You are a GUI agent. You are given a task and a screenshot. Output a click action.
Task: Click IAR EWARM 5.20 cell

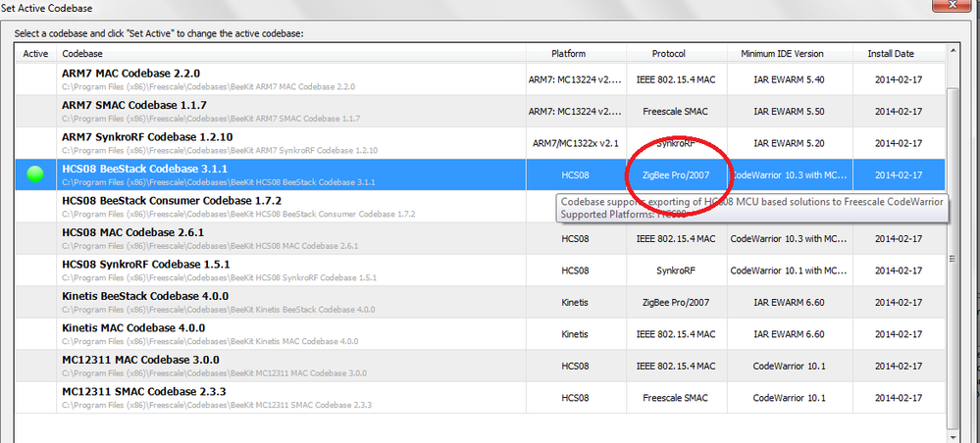789,144
